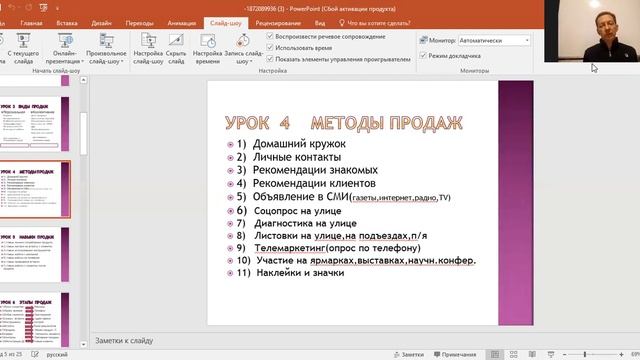Image resolution: width=640 pixels, height=360 pixels.
Task: Click the Tell me search box
Action: (375, 23)
